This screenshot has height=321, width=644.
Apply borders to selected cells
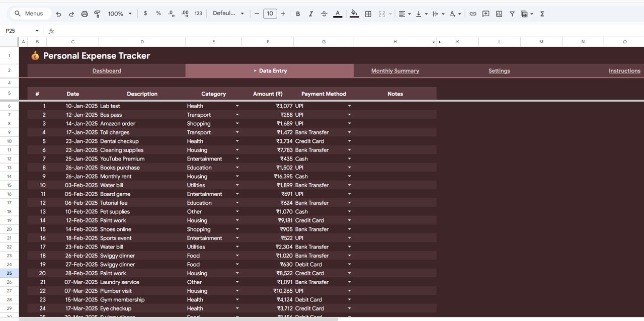[x=368, y=14]
